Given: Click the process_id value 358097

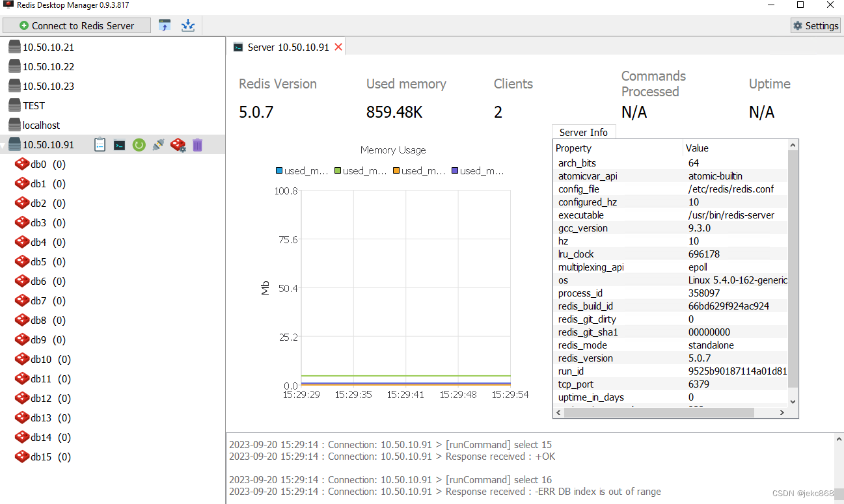Looking at the screenshot, I should [704, 293].
